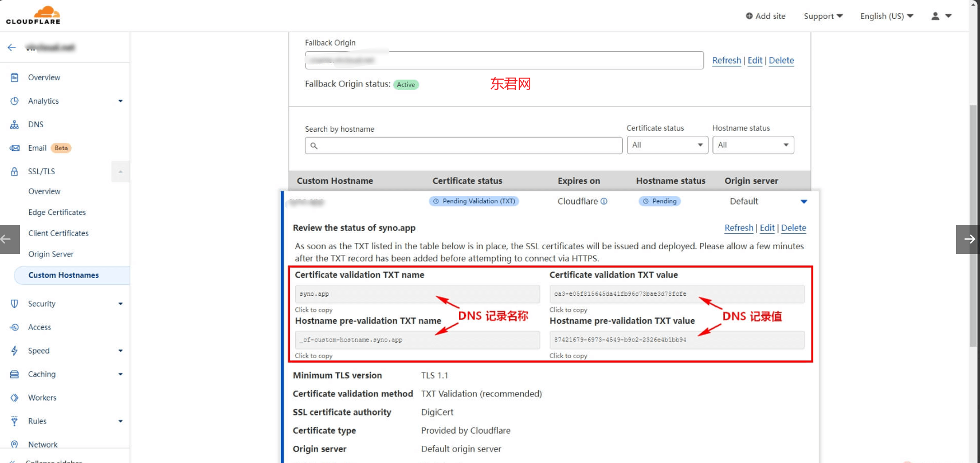The width and height of the screenshot is (980, 463).
Task: Go to next image with right arrow
Action: pos(968,239)
